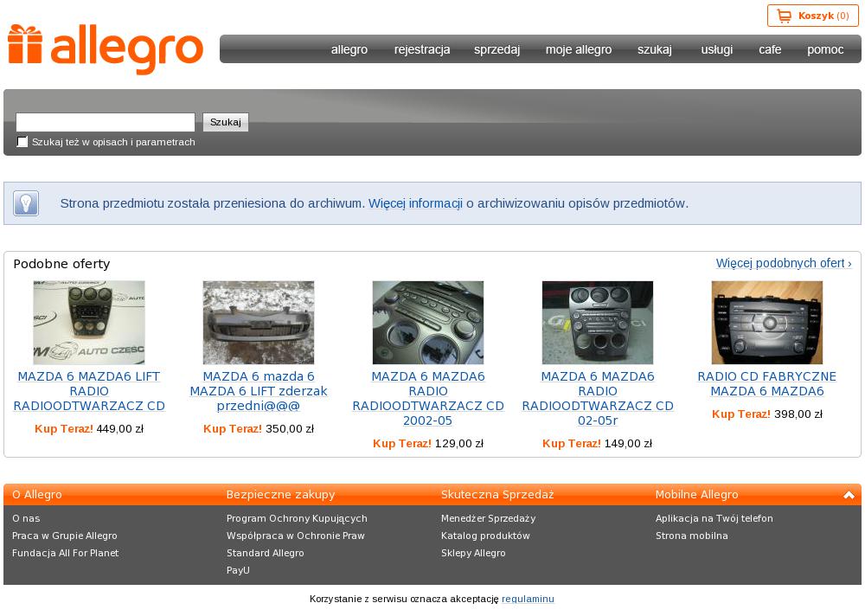Viewport: 865px width, 616px height.
Task: Enable 'Szukaj też w opisach i parametrach' checkbox
Action: 22,142
